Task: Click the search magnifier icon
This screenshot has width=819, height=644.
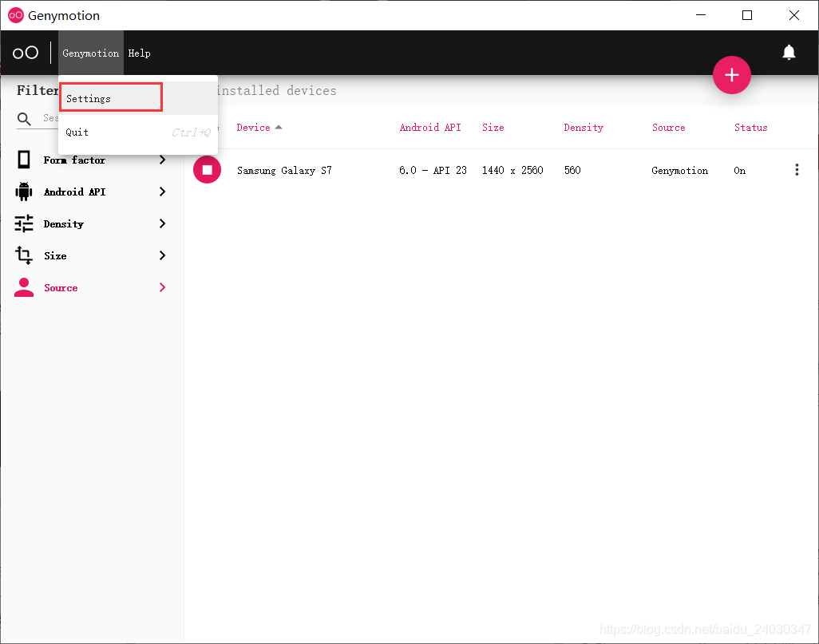Action: coord(24,119)
